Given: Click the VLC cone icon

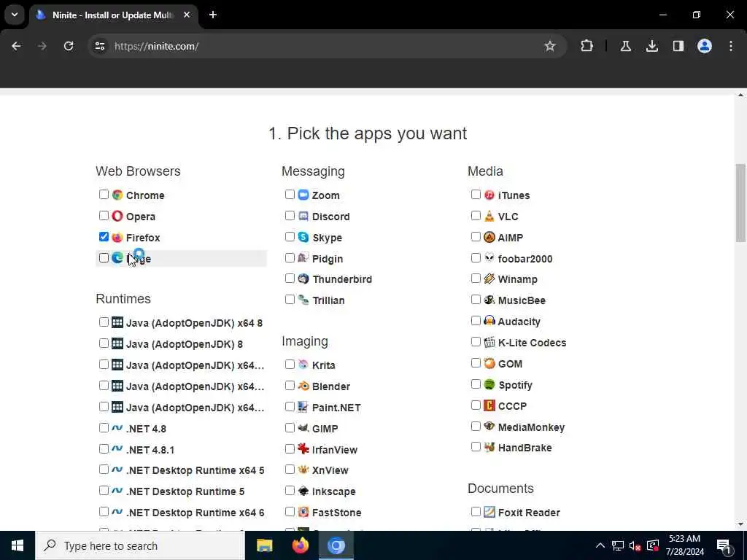Looking at the screenshot, I should click(x=489, y=216).
